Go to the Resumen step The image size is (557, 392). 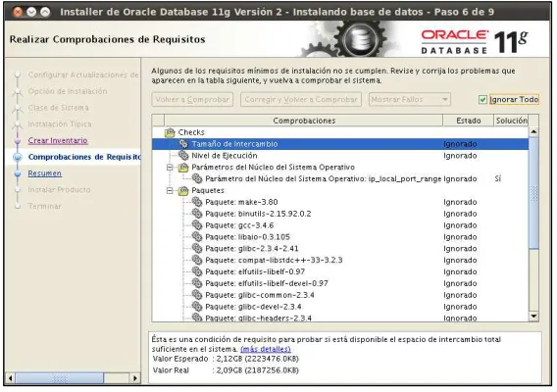click(x=45, y=173)
